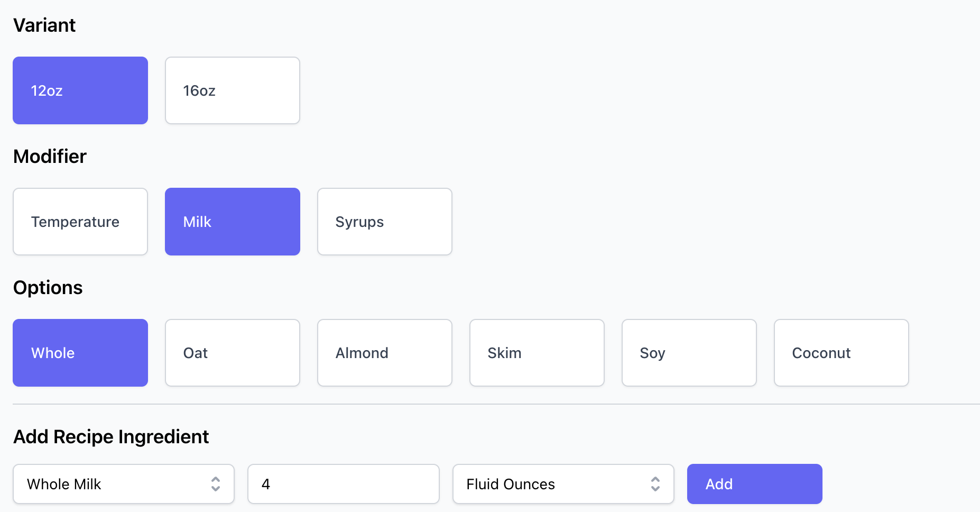Image resolution: width=980 pixels, height=512 pixels.
Task: Open the Whole Milk ingredient dropdown
Action: point(124,484)
